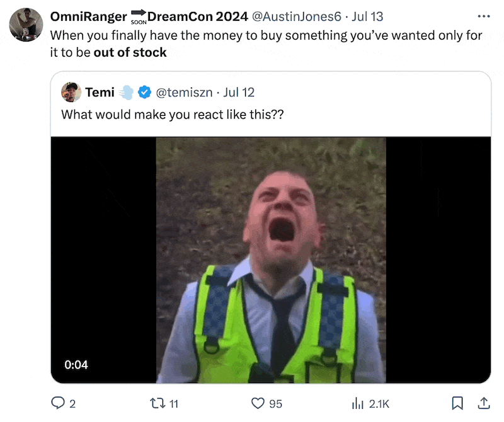Open Temi's profile picture

[x=71, y=92]
